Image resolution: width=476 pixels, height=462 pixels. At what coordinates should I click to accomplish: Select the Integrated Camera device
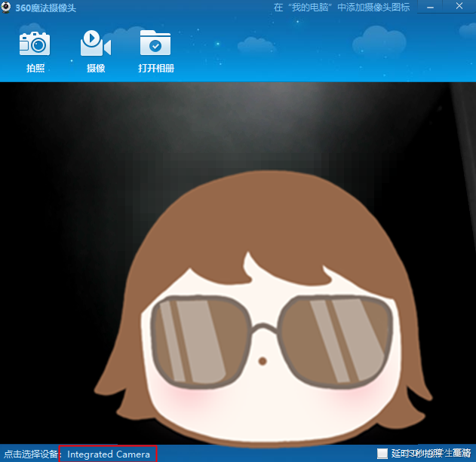pyautogui.click(x=108, y=454)
